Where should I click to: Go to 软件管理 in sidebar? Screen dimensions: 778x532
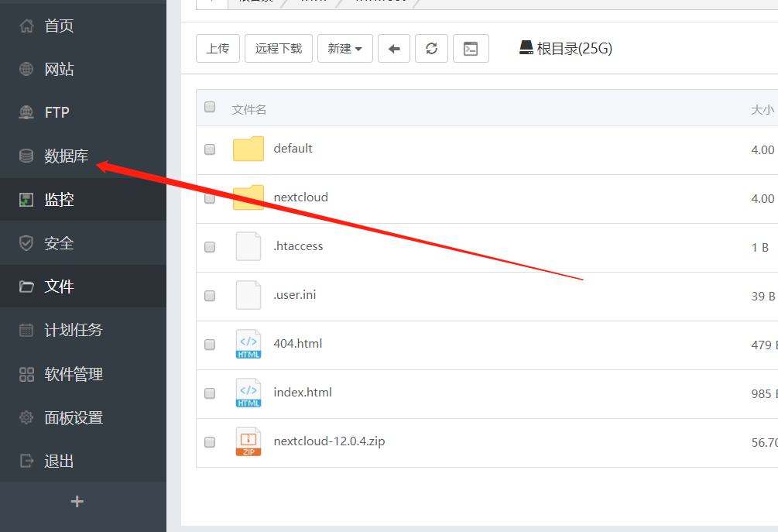74,375
